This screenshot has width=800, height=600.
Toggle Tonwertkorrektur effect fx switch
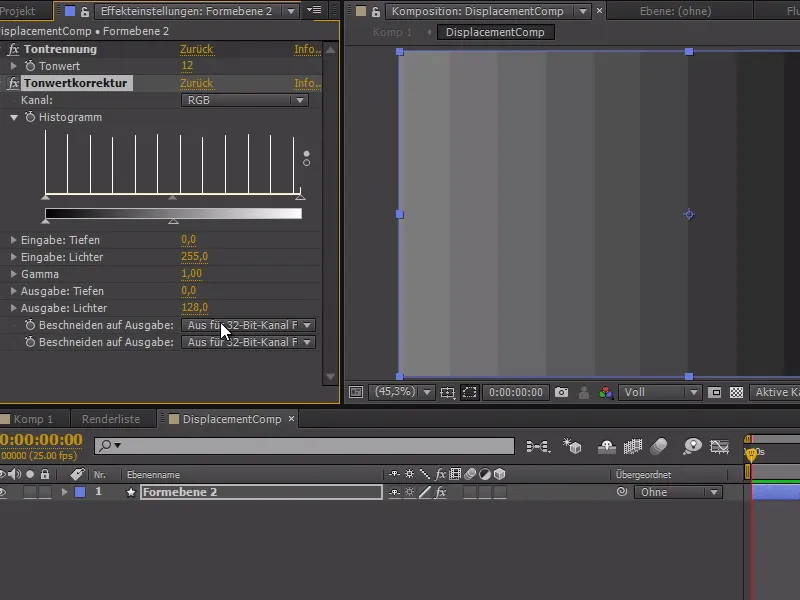13,83
